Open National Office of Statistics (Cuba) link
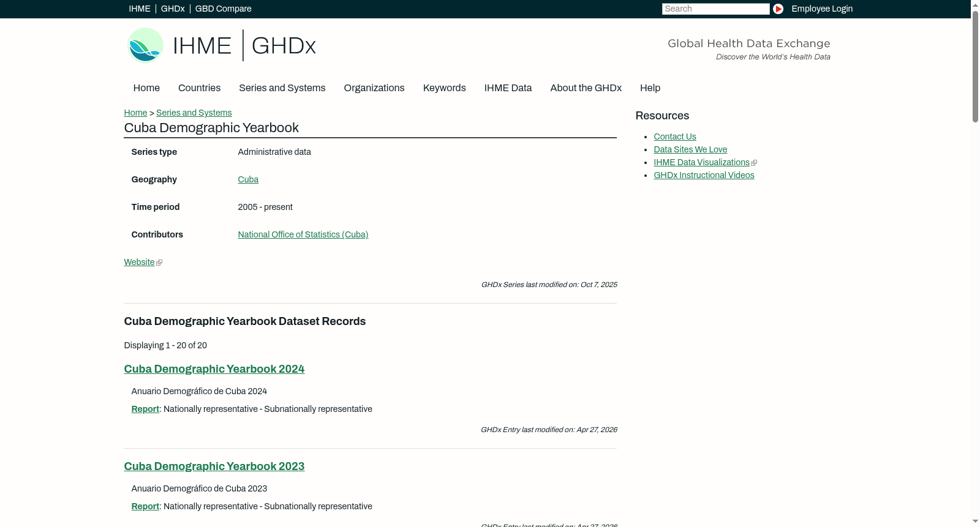980x527 pixels. (x=303, y=234)
